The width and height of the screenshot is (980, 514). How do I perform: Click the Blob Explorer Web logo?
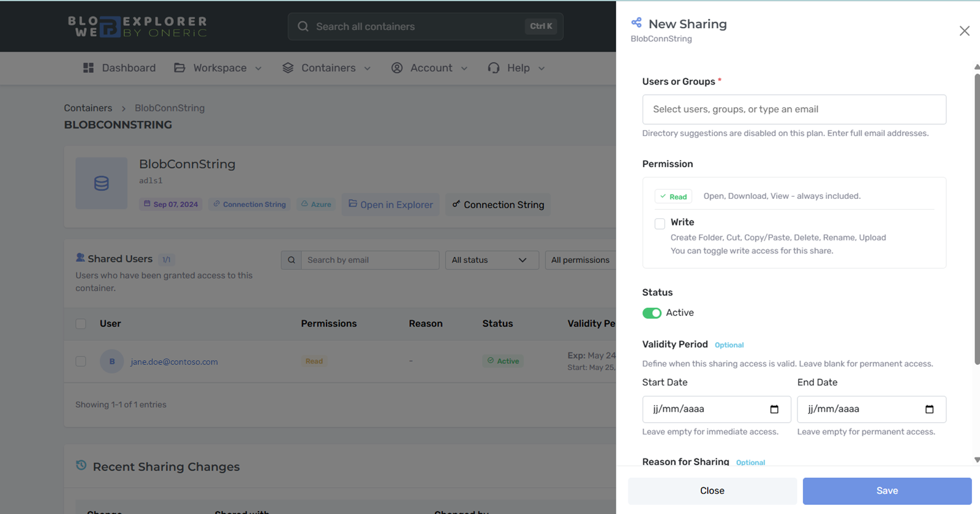click(137, 26)
